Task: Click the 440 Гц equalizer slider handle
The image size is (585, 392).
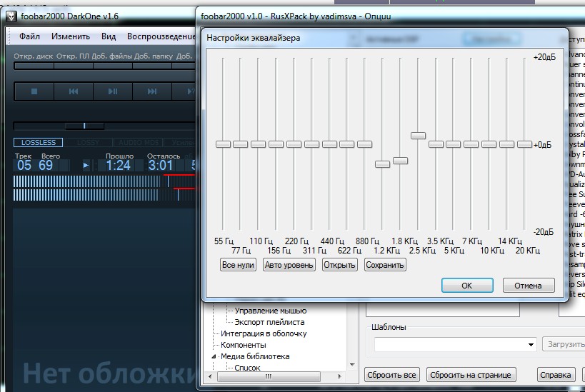Action: pyautogui.click(x=330, y=144)
